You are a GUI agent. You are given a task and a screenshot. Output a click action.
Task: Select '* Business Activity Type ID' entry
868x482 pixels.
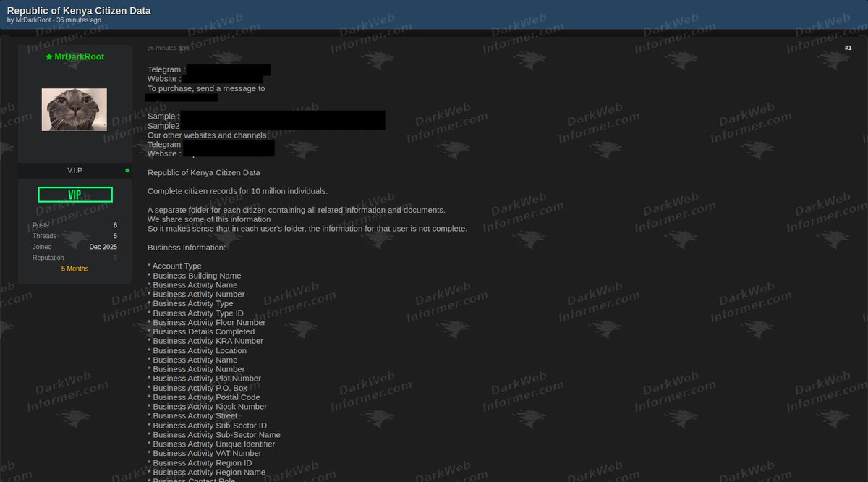(x=195, y=313)
